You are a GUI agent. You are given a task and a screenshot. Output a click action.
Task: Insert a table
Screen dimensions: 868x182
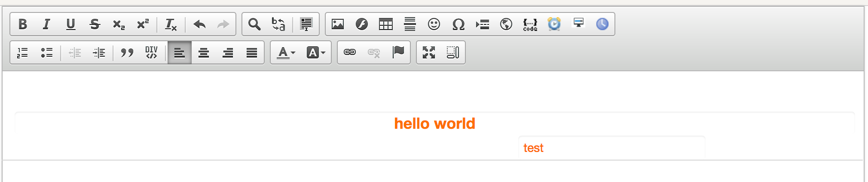(x=386, y=24)
